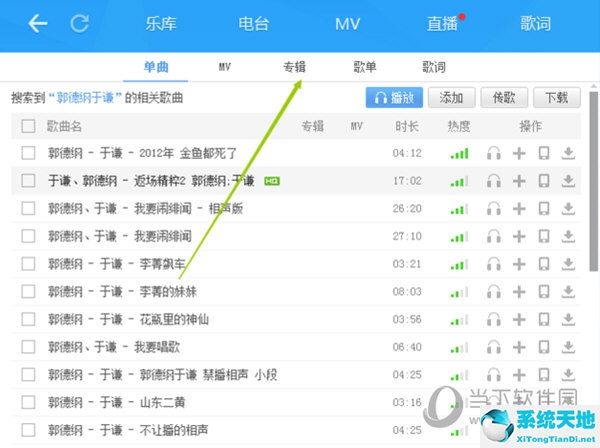600x448 pixels.
Task: Open the 直播 live tab
Action: 443,24
